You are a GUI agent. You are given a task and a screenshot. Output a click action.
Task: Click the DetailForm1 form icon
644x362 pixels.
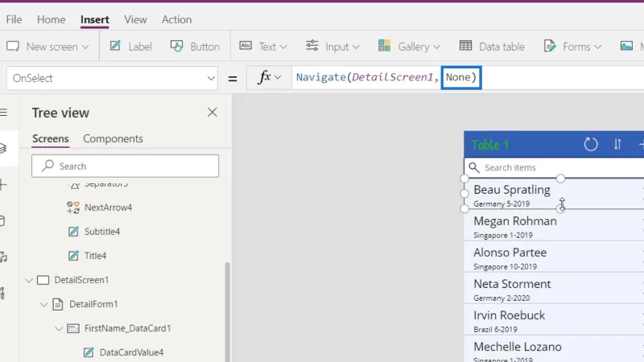tap(58, 304)
